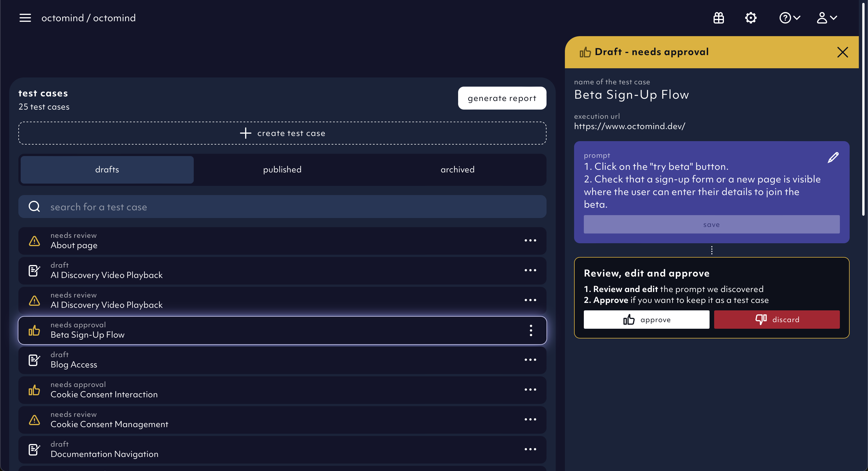Open the hamburger navigation menu
This screenshot has height=471, width=868.
25,18
